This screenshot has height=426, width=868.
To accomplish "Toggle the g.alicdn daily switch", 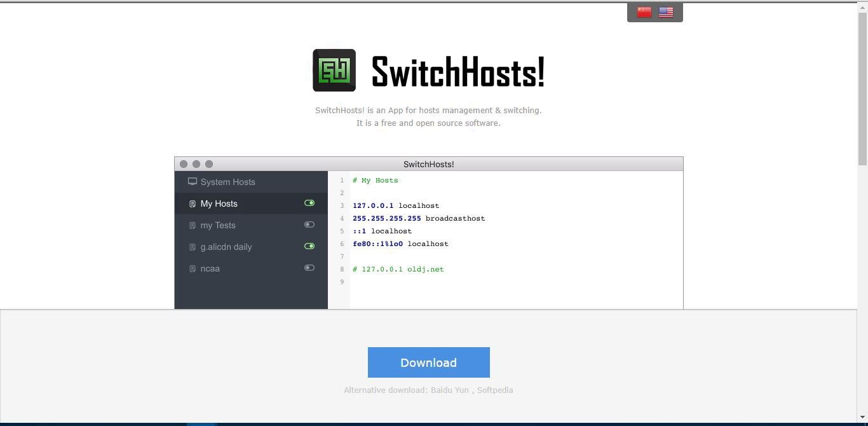I will [x=309, y=246].
